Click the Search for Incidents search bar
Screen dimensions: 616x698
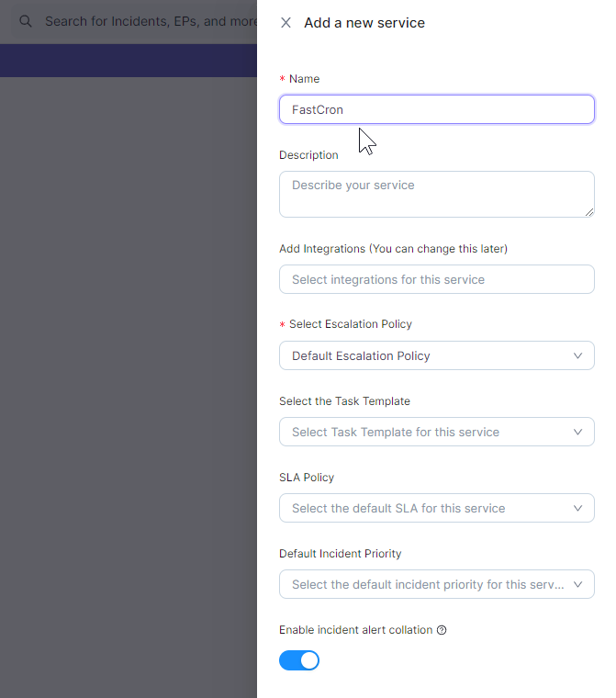(147, 21)
